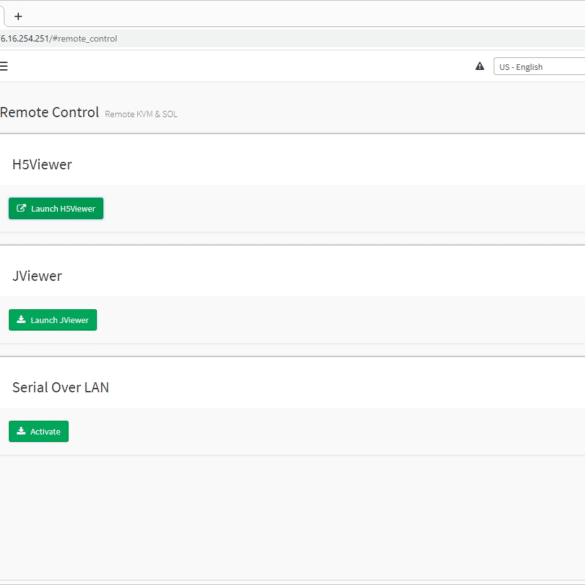The height and width of the screenshot is (585, 585).
Task: Click the Launch JViewer button
Action: 53,320
